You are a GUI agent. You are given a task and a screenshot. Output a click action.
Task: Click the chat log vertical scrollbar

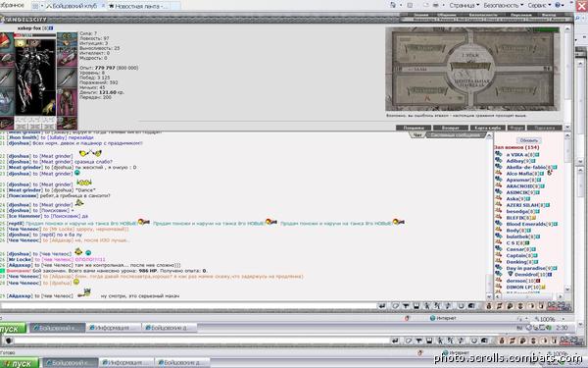[489, 216]
